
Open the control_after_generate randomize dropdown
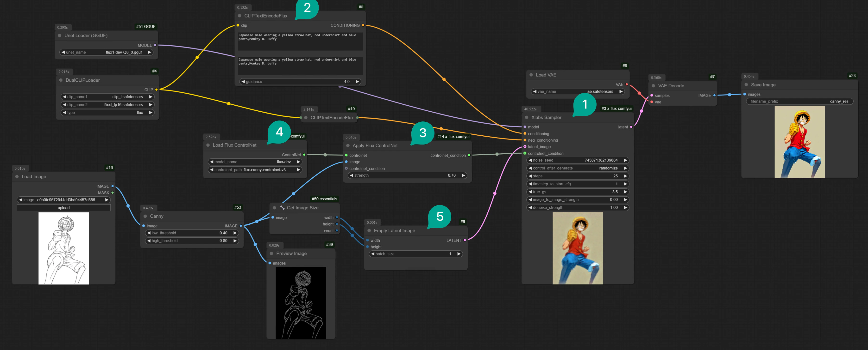coord(578,168)
